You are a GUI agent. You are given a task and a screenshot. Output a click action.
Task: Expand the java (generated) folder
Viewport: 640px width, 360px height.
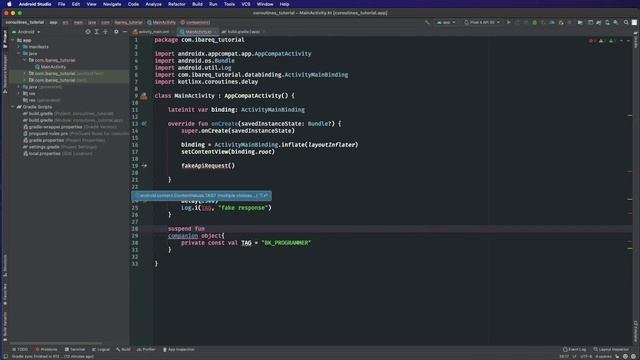tap(19, 87)
